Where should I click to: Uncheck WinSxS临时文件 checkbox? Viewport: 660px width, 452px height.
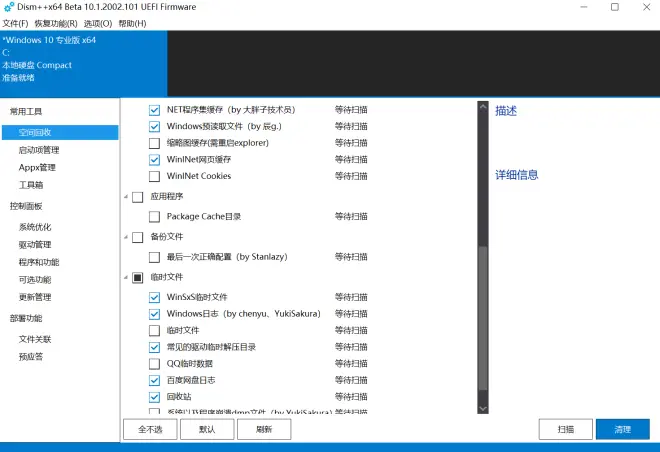click(154, 298)
